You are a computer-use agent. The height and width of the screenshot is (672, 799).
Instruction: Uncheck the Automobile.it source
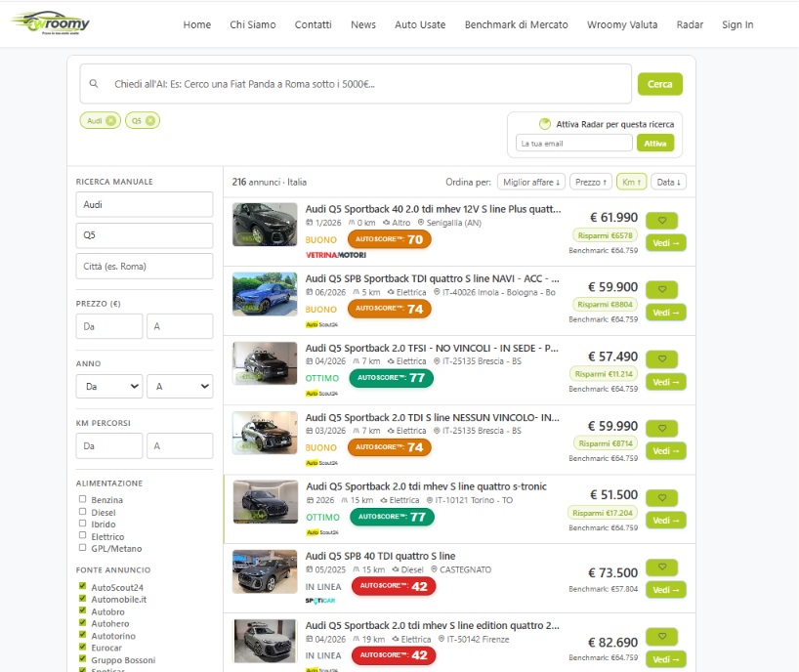83,598
